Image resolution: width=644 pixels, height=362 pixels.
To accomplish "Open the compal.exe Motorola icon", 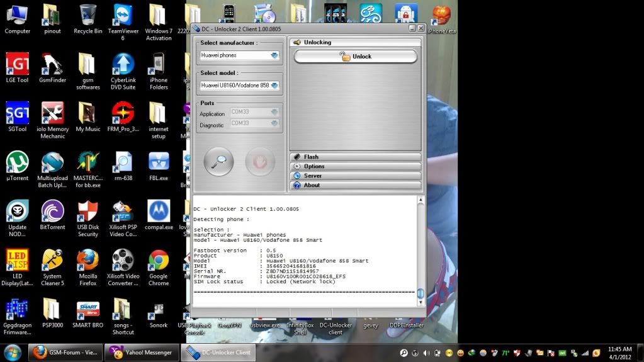I will (159, 215).
